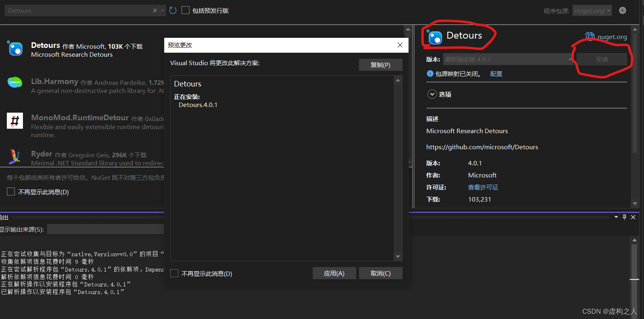Screen dimensions: 644x319
Task: Open the show output from dropdown
Action: click(105, 229)
